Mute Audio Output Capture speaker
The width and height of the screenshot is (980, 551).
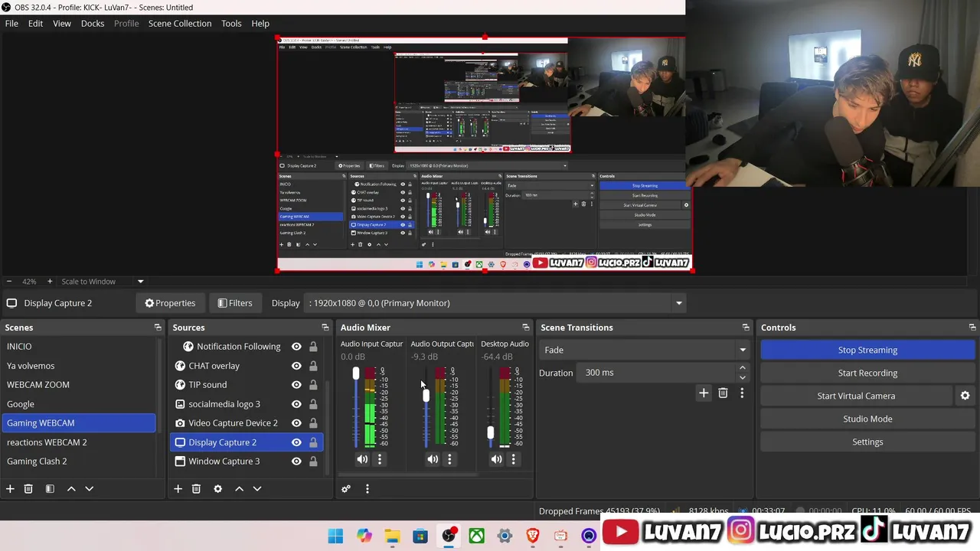click(x=433, y=459)
